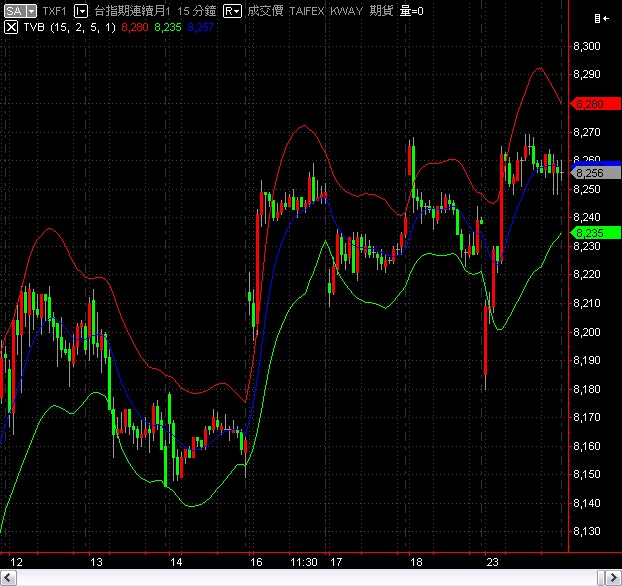Viewport: 622px width, 586px height.
Task: Click the 15 分鐘 timeframe label
Action: [197, 11]
